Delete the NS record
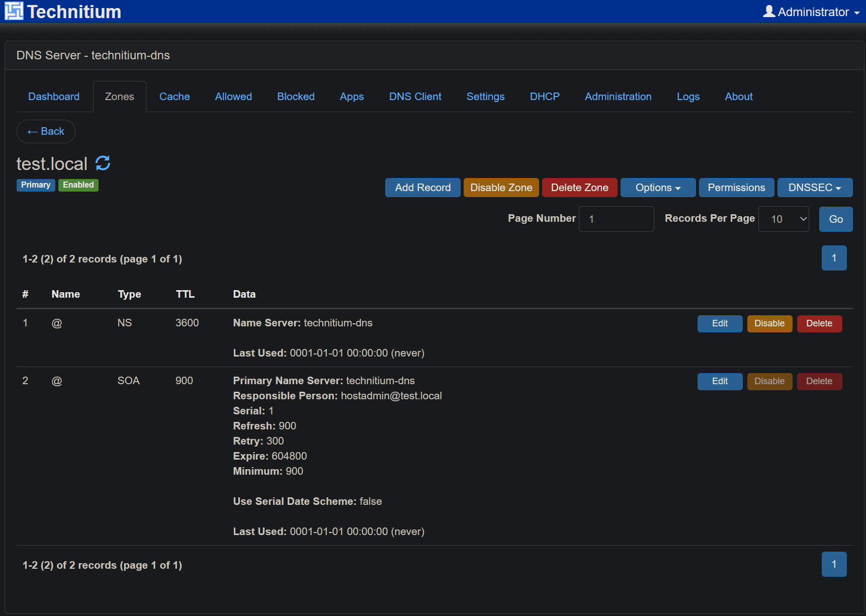Screen dimensions: 866x616 [x=819, y=324]
